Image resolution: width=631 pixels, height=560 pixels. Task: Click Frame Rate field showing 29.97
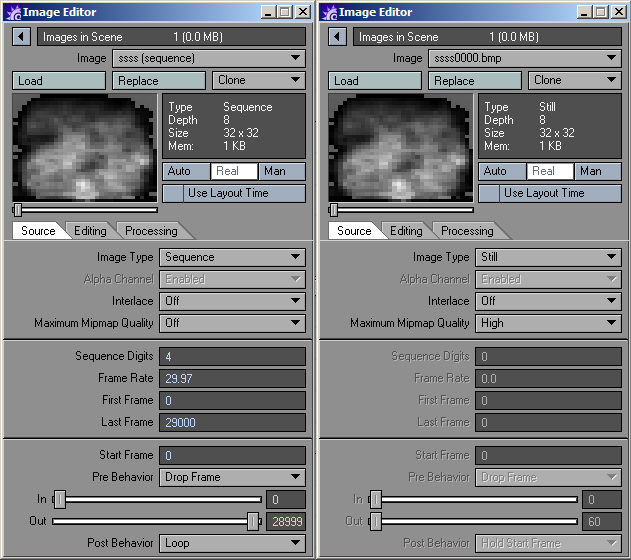click(232, 379)
